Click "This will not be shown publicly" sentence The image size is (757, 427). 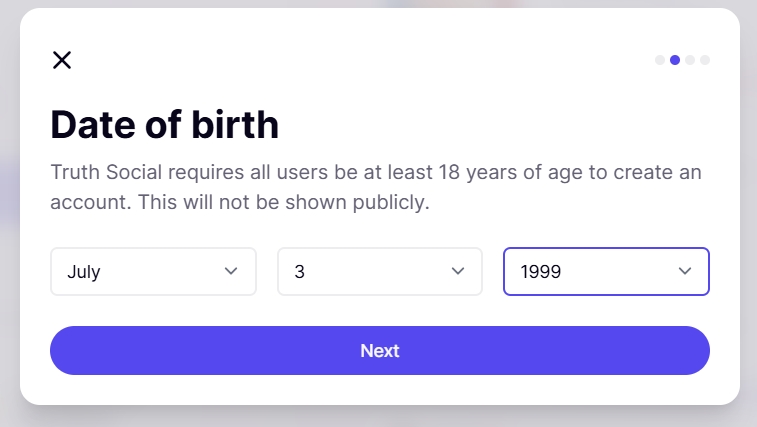[283, 202]
